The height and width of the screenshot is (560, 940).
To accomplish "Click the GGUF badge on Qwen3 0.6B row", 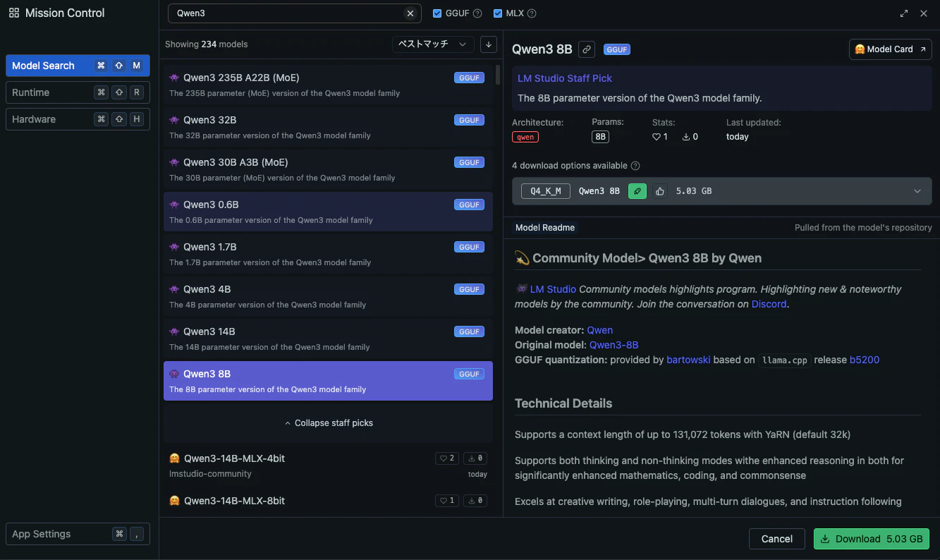I will pyautogui.click(x=469, y=205).
